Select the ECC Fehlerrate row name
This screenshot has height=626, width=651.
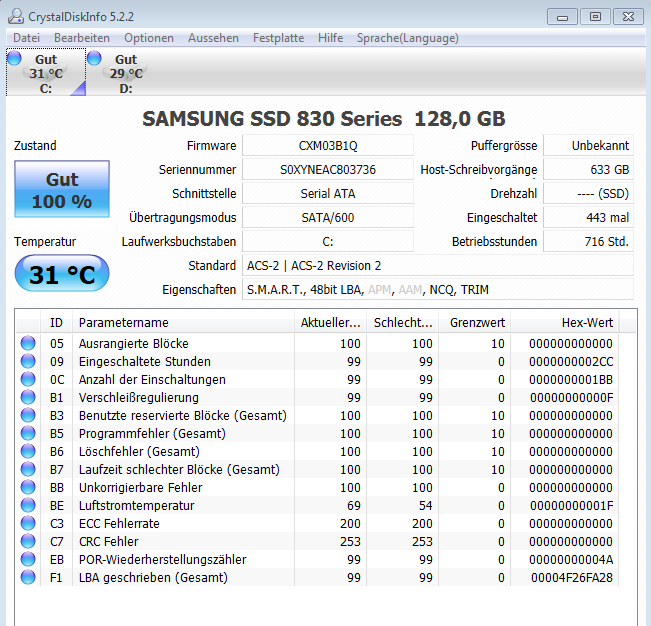click(119, 523)
